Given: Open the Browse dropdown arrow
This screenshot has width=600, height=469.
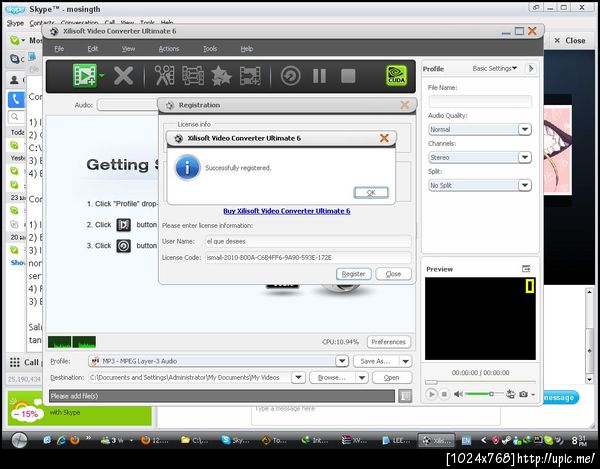Looking at the screenshot, I should click(x=362, y=378).
